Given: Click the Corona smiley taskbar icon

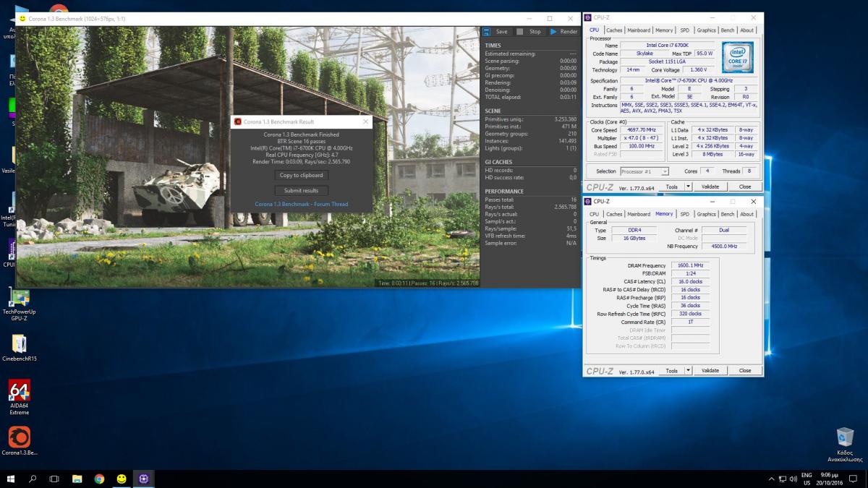Looking at the screenshot, I should click(122, 479).
